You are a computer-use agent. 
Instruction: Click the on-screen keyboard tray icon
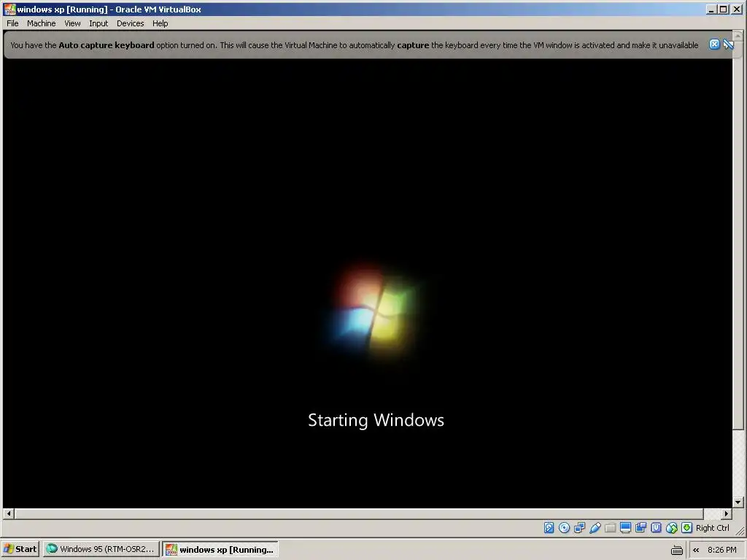pos(676,550)
